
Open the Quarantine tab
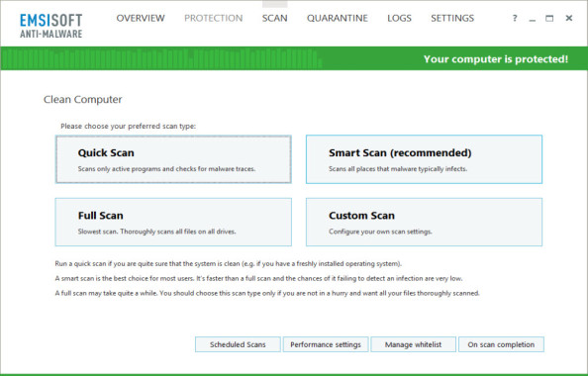(x=338, y=18)
